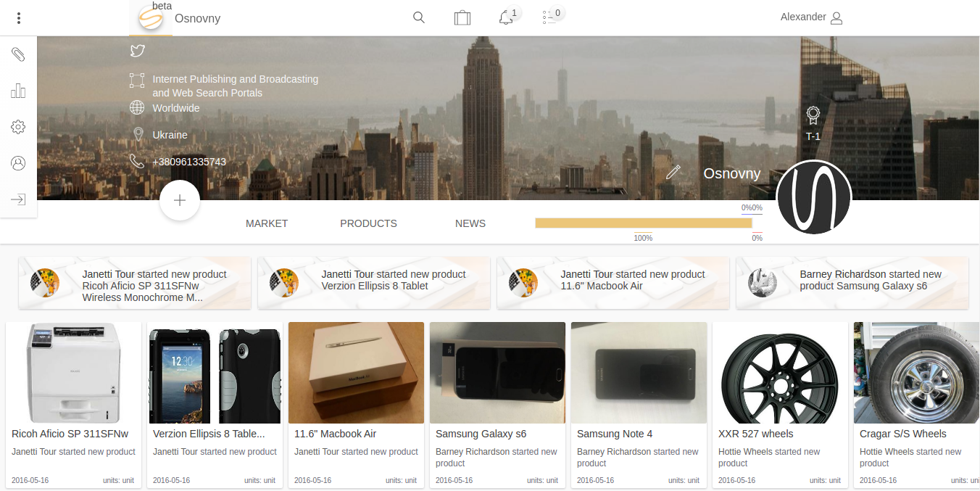This screenshot has width=980, height=491.
Task: Click the round plus add button
Action: coord(180,200)
